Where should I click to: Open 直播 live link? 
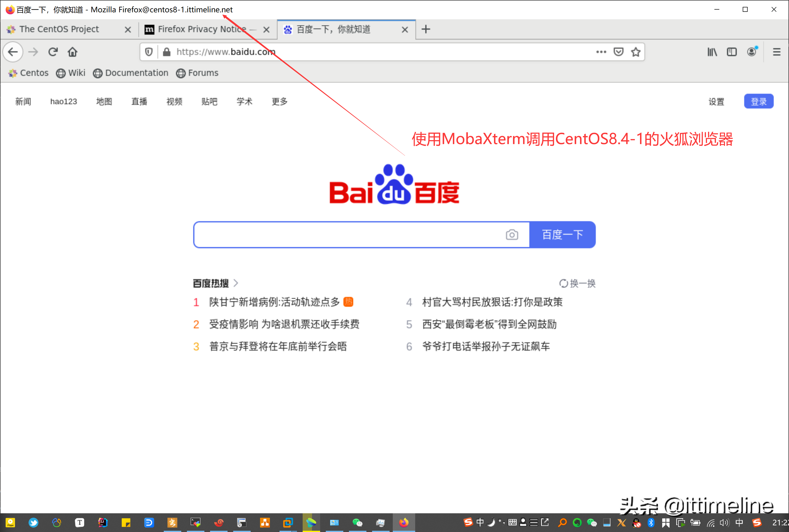[x=139, y=101]
